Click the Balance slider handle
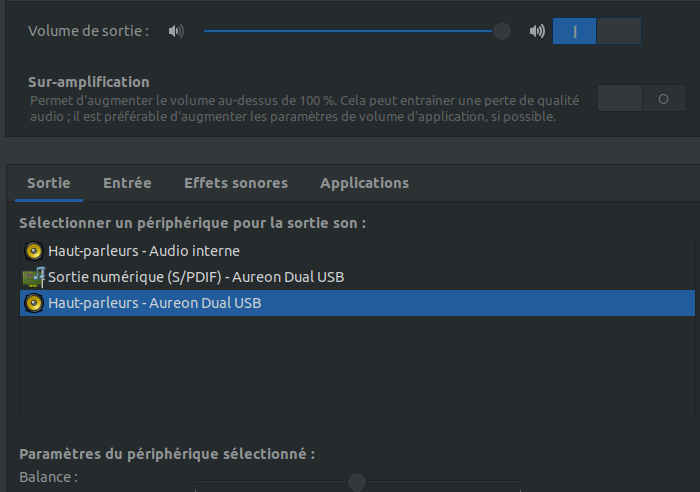This screenshot has width=700, height=492. [x=357, y=483]
